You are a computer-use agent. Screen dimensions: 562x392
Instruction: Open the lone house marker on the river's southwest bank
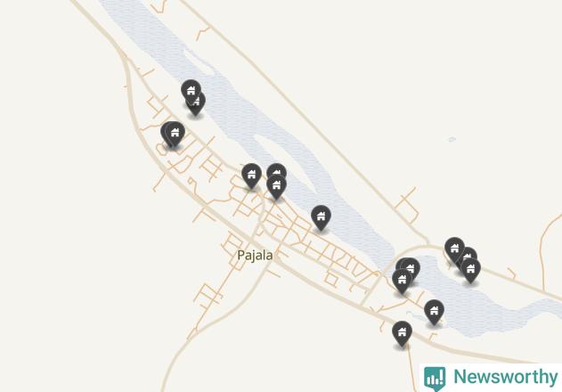pos(321,216)
